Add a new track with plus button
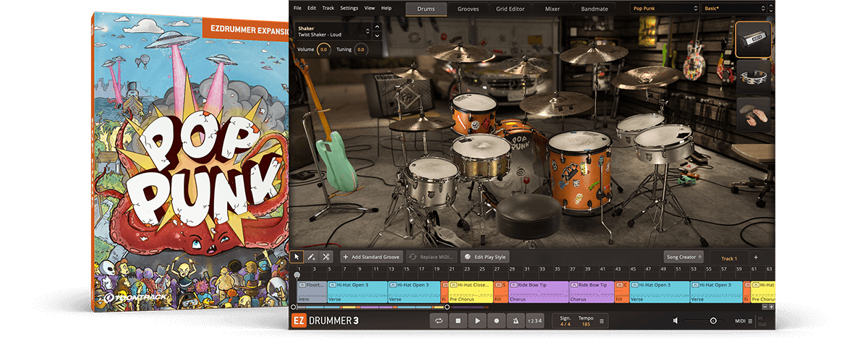 [x=755, y=257]
